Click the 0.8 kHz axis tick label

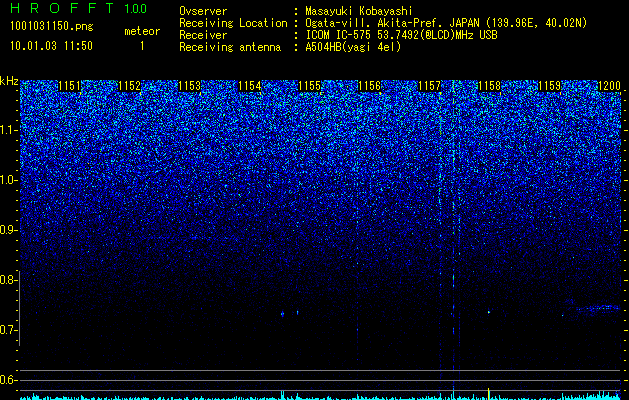coord(7,280)
